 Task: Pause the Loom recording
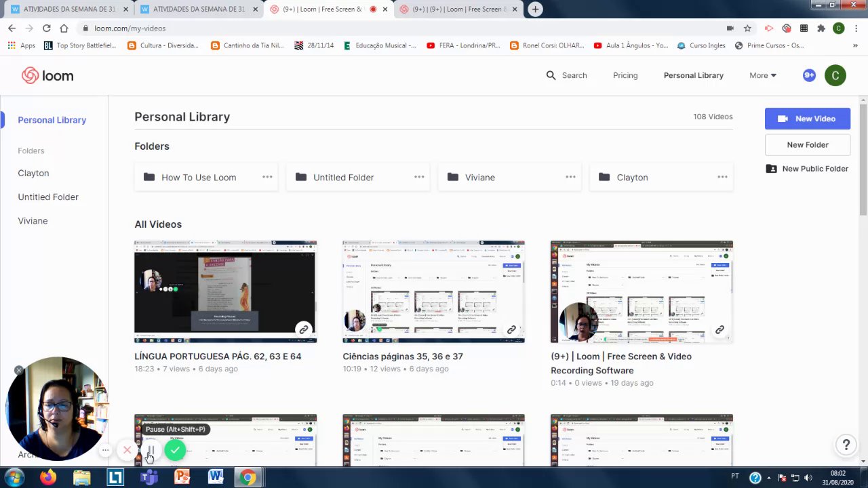151,450
